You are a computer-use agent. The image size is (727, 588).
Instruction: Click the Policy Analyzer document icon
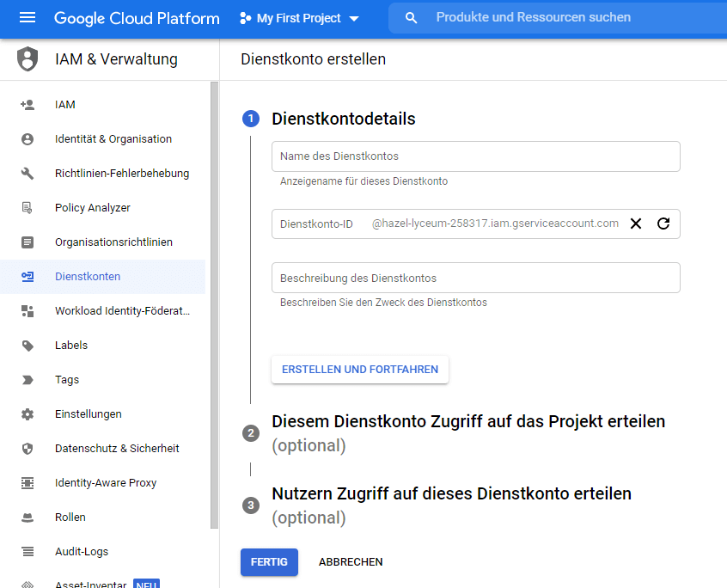27,208
